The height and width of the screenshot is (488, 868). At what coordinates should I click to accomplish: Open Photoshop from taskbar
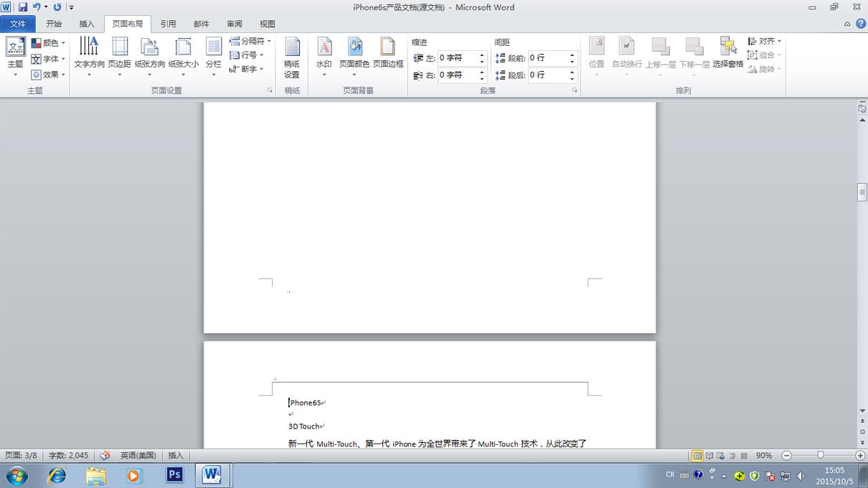pyautogui.click(x=174, y=475)
